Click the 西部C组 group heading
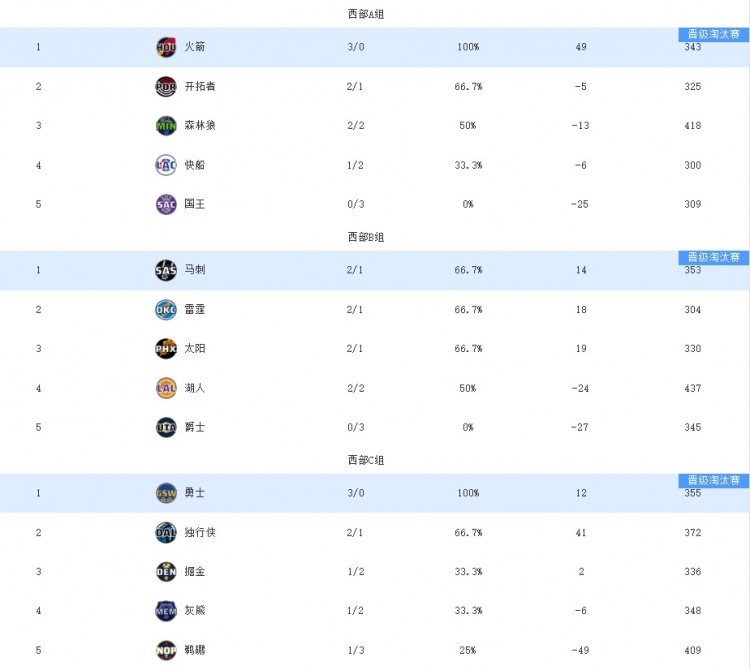Viewport: 750px width, 670px height. pos(366,460)
